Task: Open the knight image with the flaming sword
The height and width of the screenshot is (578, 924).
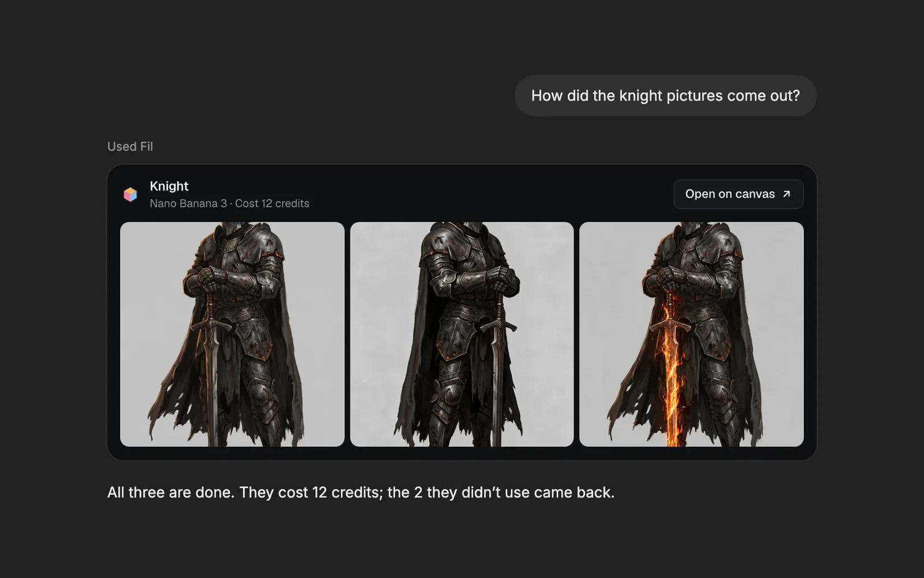Action: (691, 334)
